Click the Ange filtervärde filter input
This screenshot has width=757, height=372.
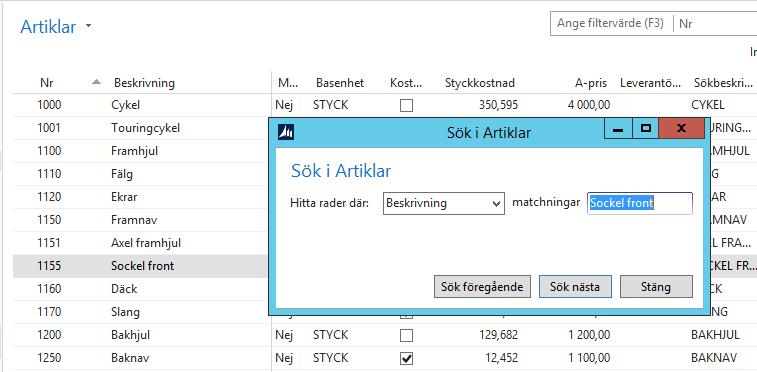[611, 23]
